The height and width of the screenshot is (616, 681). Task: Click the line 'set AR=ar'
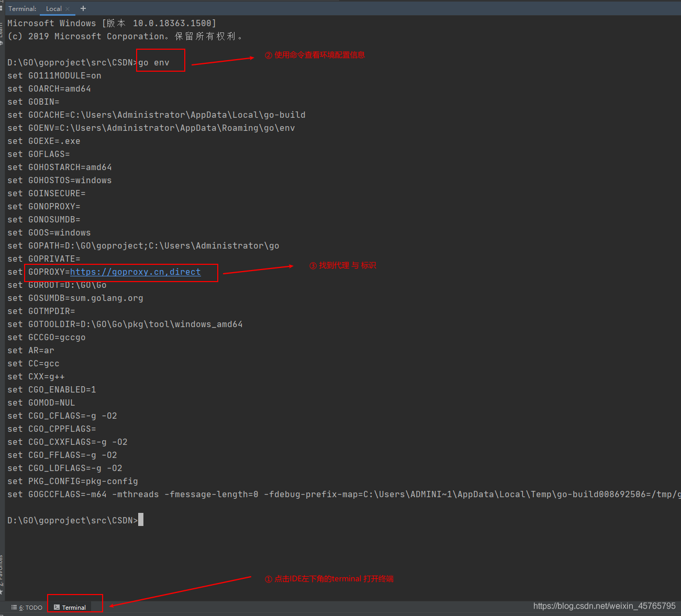click(31, 350)
